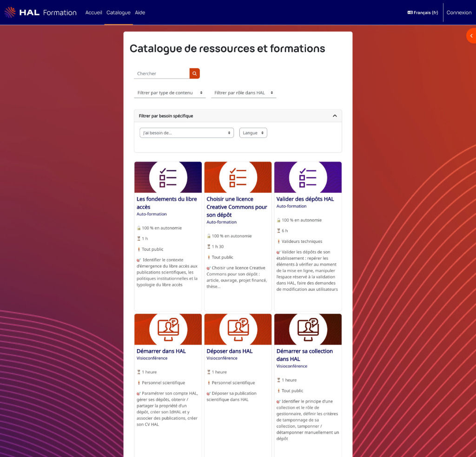Click hourglass icon next to 6 h

coord(278,231)
